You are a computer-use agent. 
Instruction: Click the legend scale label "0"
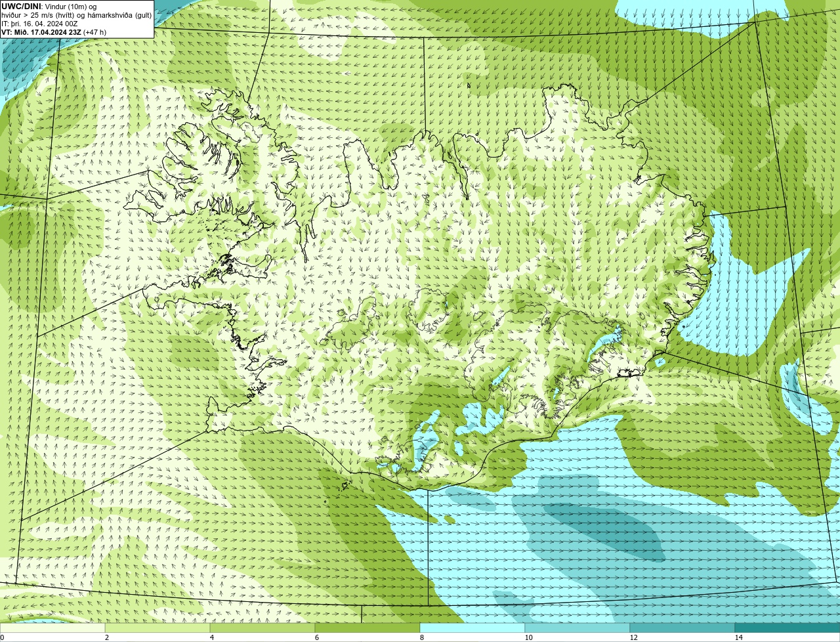coord(2,637)
